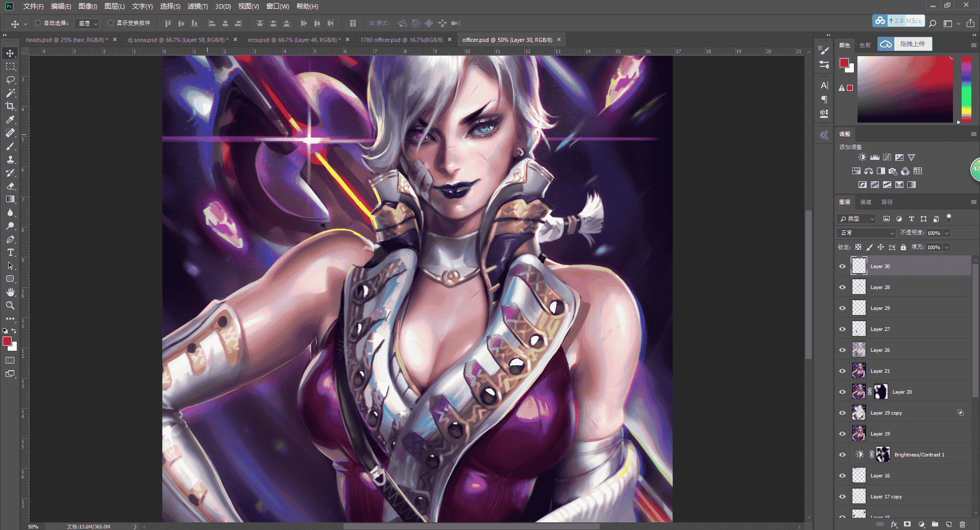Select the Gradient tool
This screenshot has height=530, width=980.
pyautogui.click(x=10, y=199)
